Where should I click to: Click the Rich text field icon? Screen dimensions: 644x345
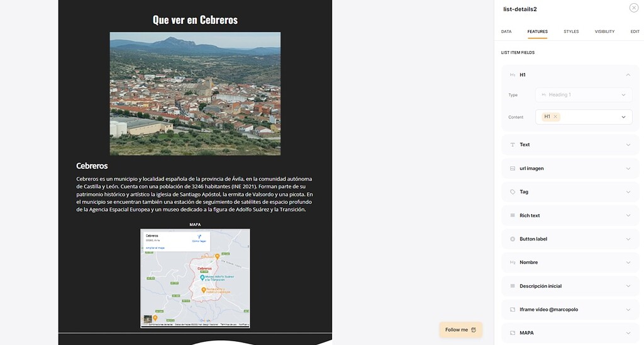coord(513,215)
